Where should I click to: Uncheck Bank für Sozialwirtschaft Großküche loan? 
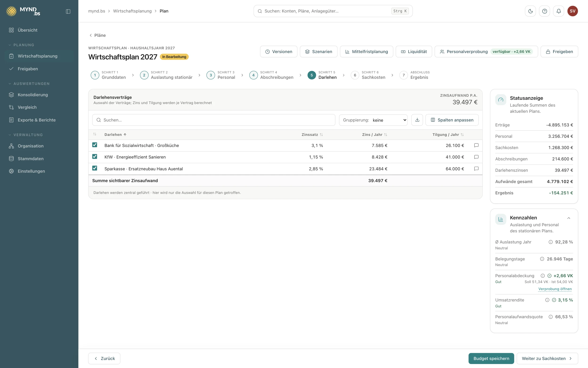point(95,145)
